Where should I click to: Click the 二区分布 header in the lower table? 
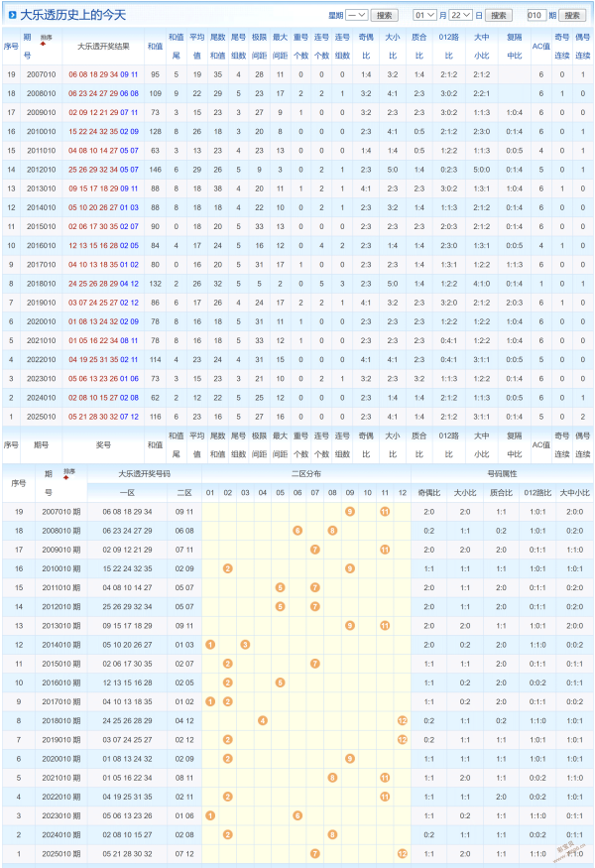tap(306, 474)
